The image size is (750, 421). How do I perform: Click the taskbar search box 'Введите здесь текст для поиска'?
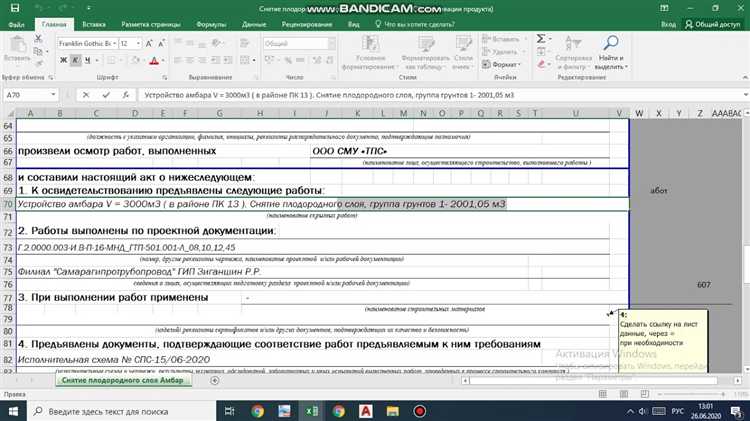click(121, 411)
